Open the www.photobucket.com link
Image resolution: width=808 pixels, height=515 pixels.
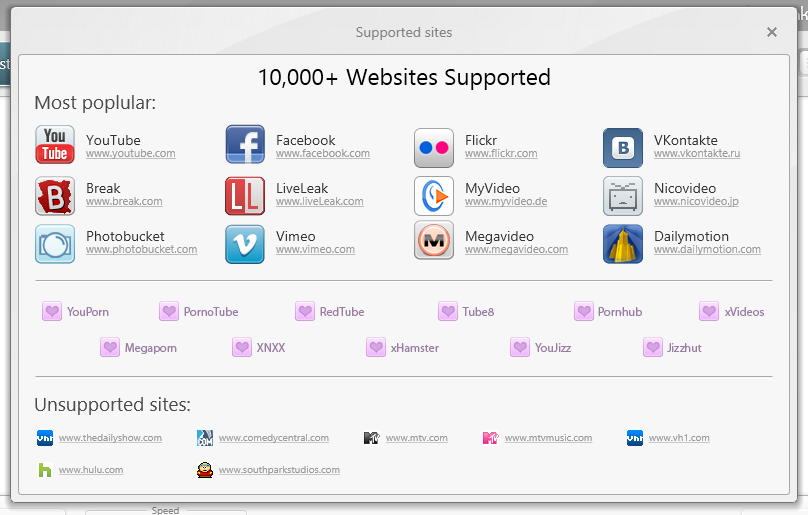[142, 250]
